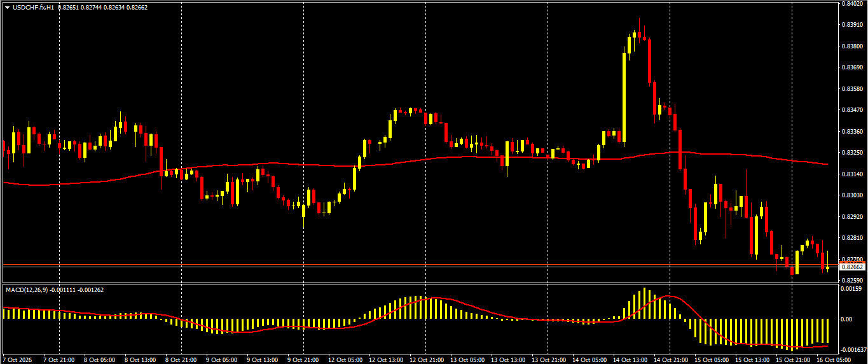The image size is (868, 364).
Task: Click the 14 Oct 05:00 time label
Action: [x=589, y=360]
